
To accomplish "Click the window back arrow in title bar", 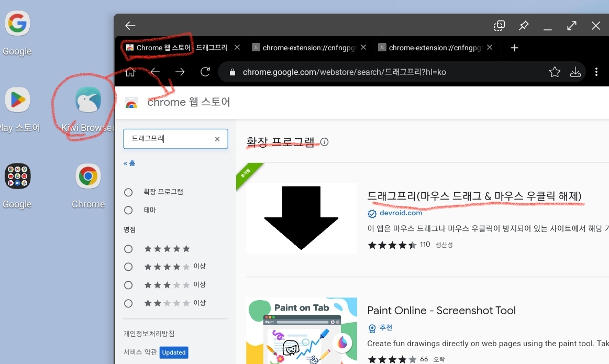I will coord(130,26).
